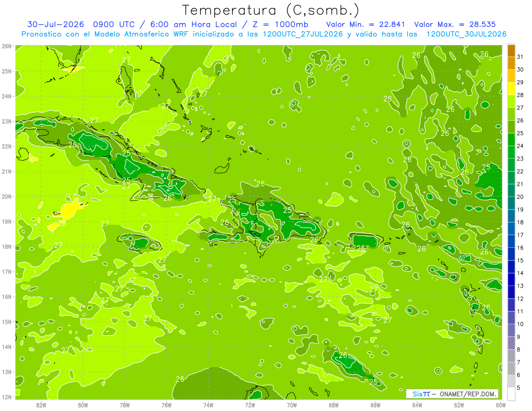Screen dimensions: 532x411
Task: Click the legend value '18' label
Action: [520, 222]
